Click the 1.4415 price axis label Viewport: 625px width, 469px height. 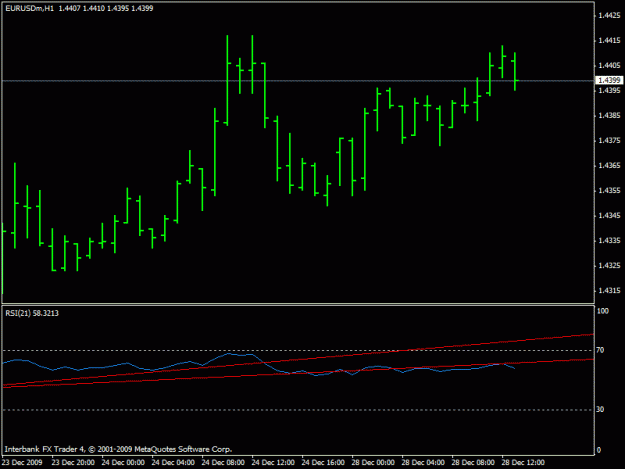coord(609,41)
